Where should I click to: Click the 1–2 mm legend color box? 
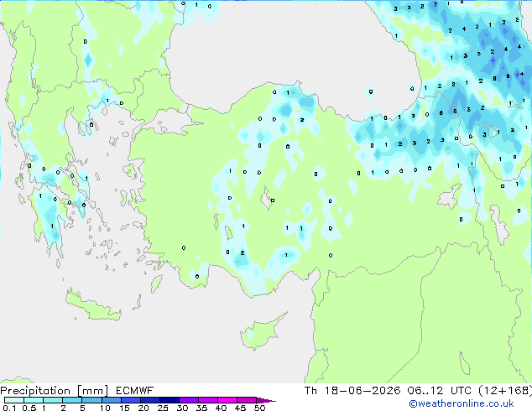pos(53,400)
